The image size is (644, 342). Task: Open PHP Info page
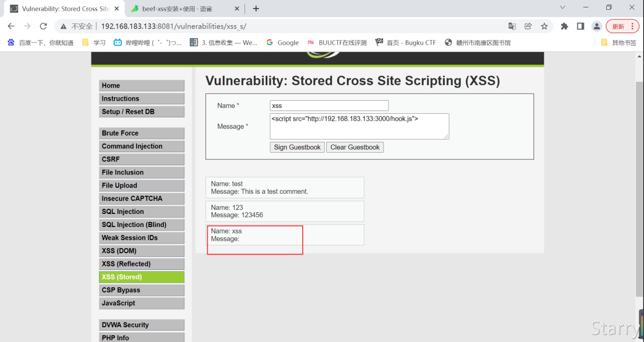142,337
